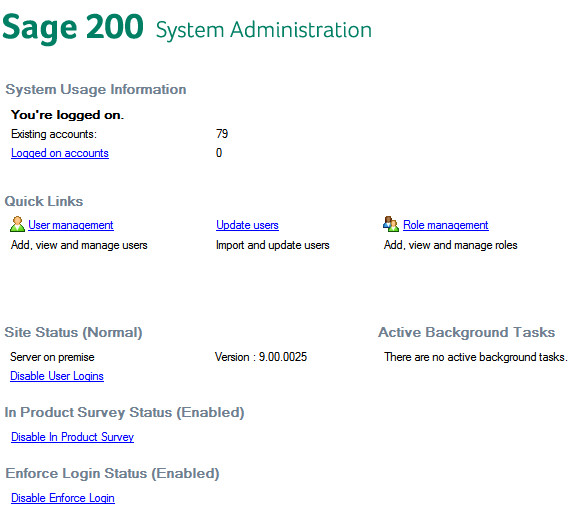
Task: Click the two-person icon beside Role management
Action: point(391,224)
